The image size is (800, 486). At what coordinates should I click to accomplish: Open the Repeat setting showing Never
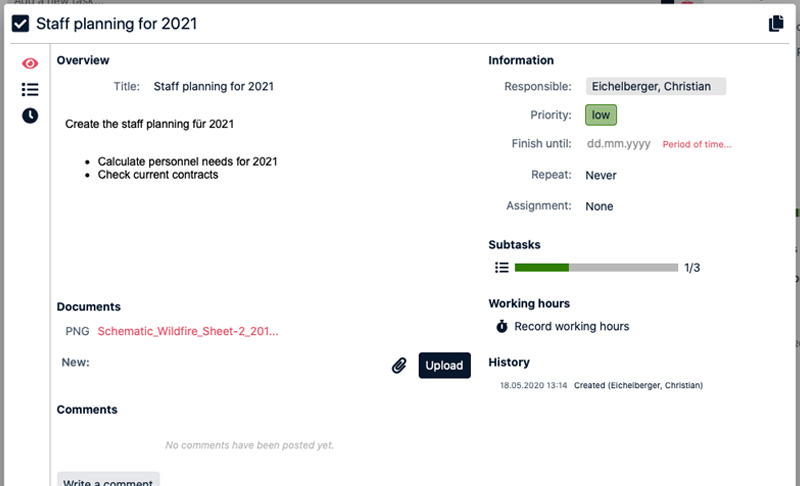coord(601,175)
